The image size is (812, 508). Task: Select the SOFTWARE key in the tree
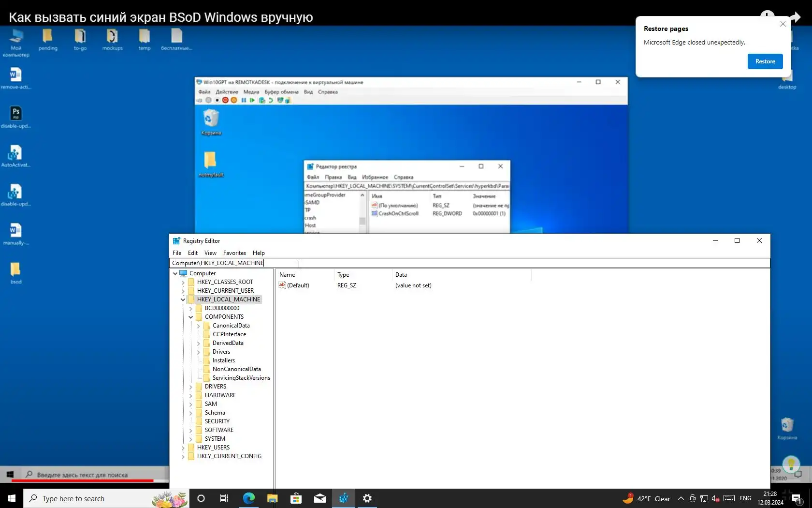(x=219, y=430)
